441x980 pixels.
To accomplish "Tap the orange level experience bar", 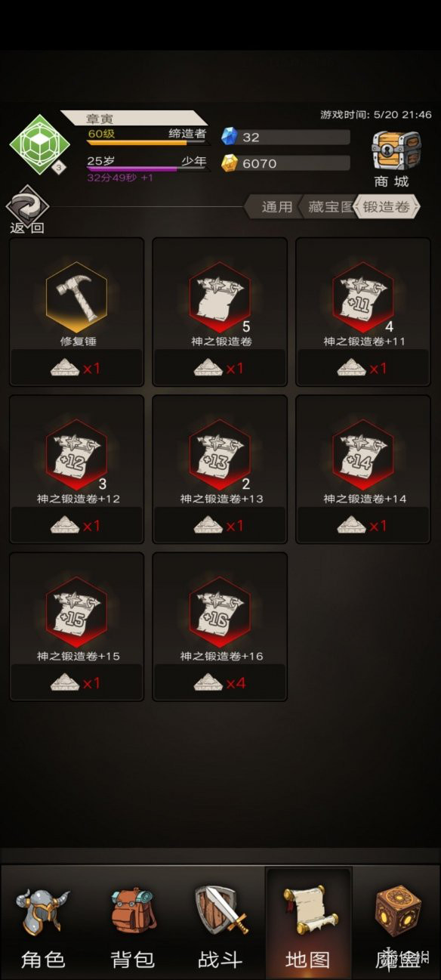I will point(147,142).
